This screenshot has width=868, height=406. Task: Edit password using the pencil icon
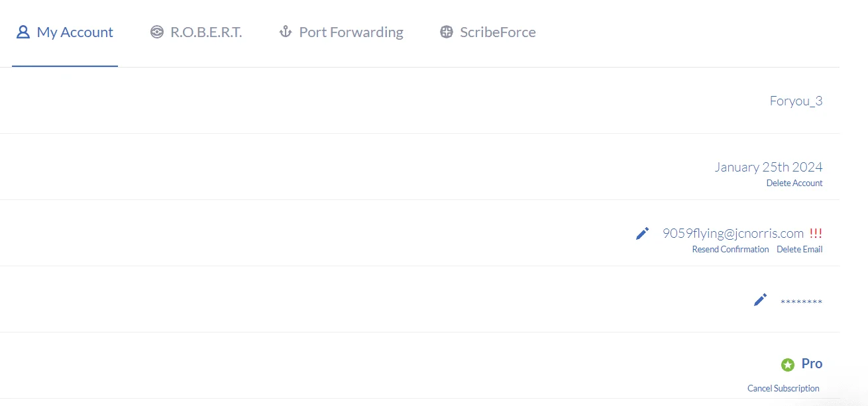pyautogui.click(x=760, y=299)
